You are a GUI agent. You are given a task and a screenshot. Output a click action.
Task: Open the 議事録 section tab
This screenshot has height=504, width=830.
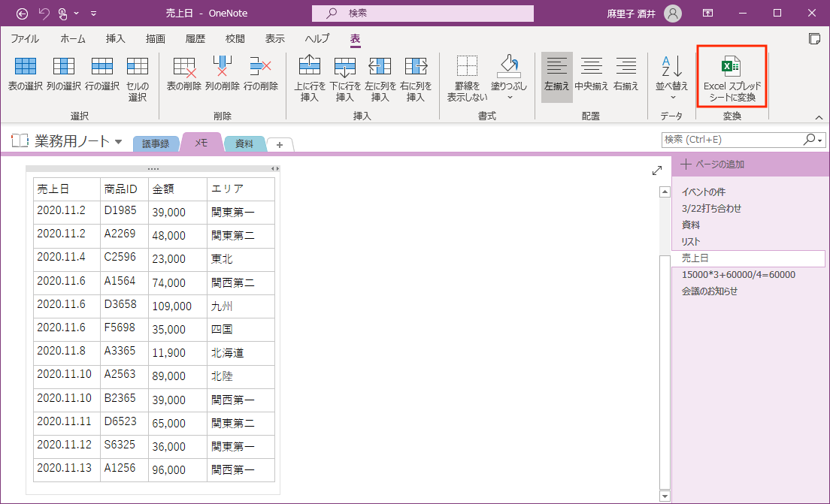156,144
